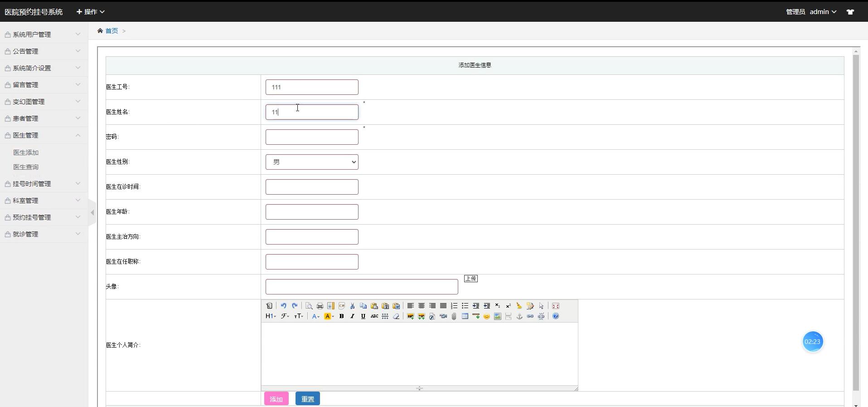
Task: Insert a table in the editor
Action: 465,316
